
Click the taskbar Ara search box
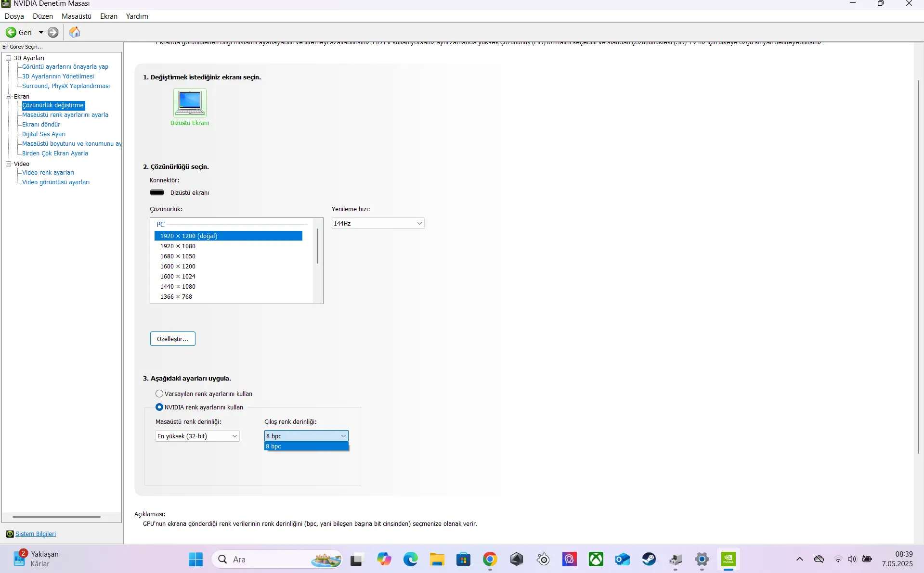[277, 560]
